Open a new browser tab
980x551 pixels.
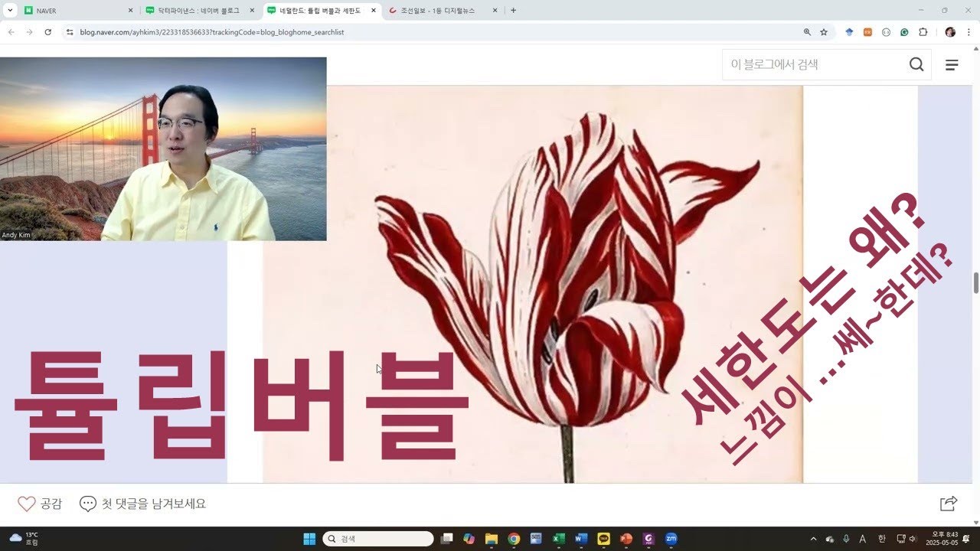coord(513,11)
